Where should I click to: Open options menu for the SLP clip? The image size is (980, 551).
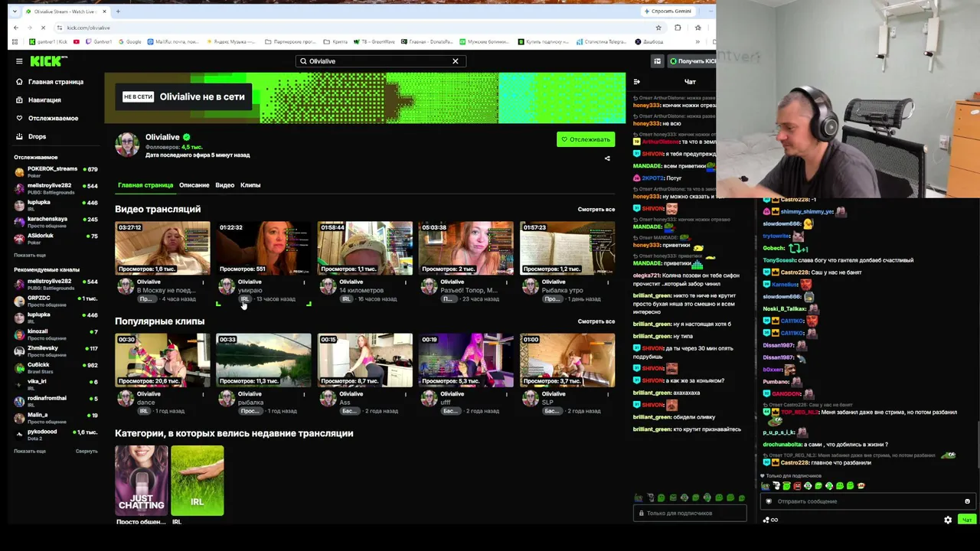[608, 395]
